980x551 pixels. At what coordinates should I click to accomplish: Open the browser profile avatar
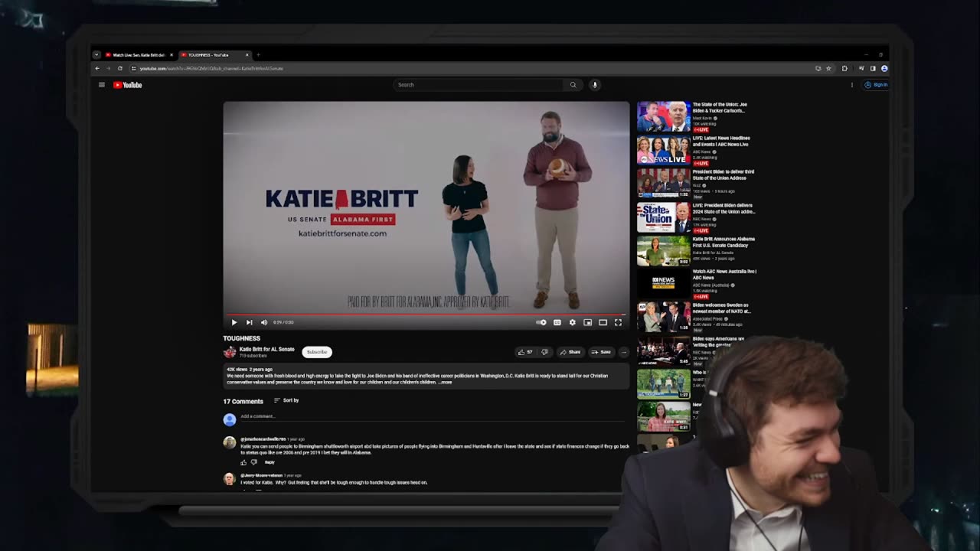coord(884,68)
